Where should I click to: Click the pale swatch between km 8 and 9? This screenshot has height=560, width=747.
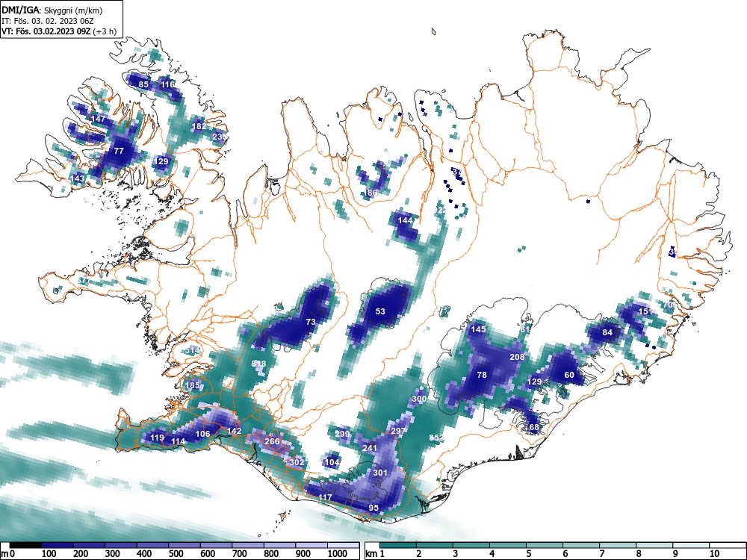tap(654, 545)
